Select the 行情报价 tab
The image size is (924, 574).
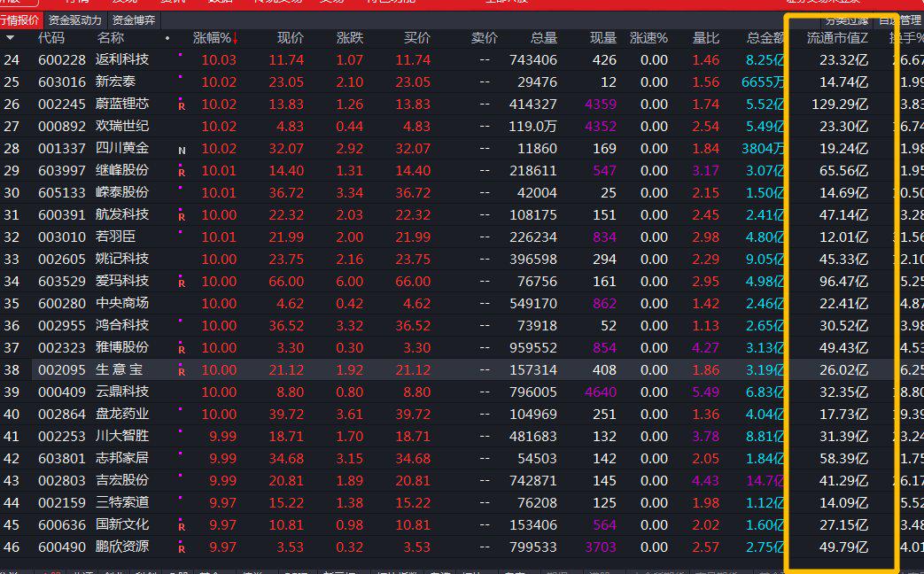(x=19, y=19)
